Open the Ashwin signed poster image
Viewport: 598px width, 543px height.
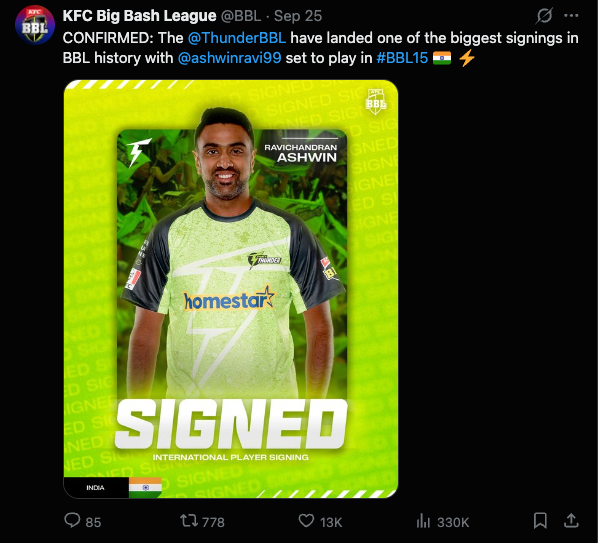click(x=231, y=289)
